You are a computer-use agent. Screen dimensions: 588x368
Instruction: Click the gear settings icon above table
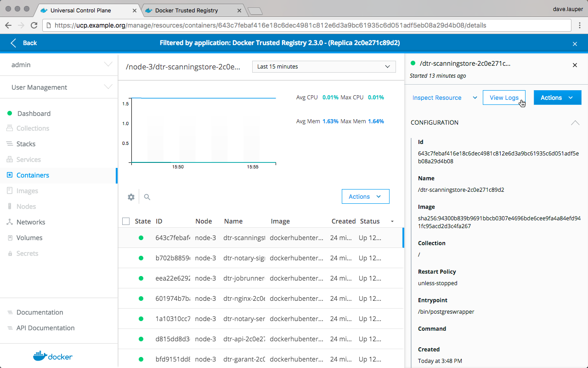pos(131,197)
